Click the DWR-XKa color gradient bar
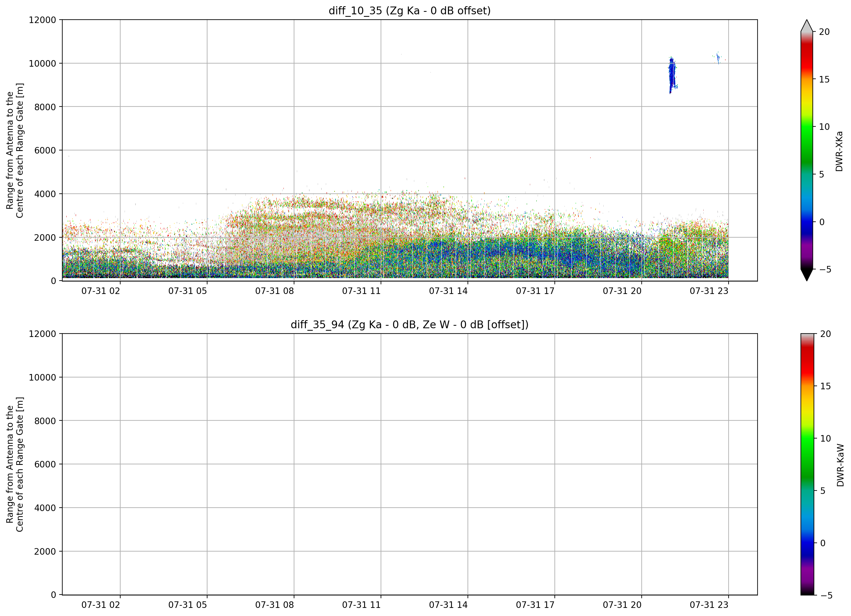 click(807, 150)
